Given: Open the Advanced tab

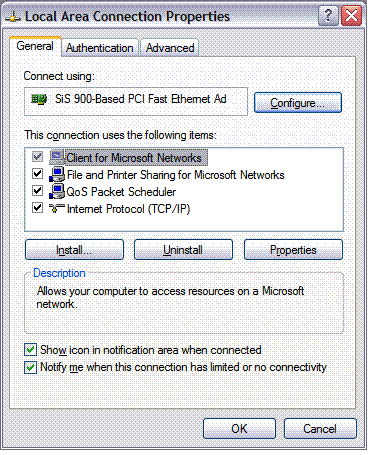Looking at the screenshot, I should tap(170, 48).
